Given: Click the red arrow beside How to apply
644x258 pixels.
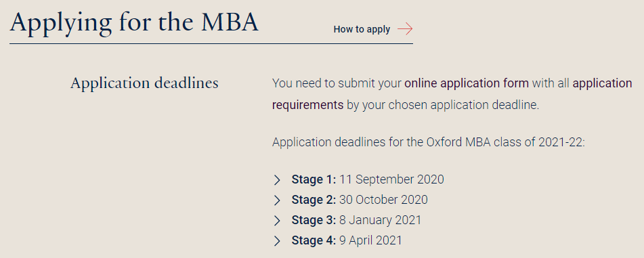Looking at the screenshot, I should (x=405, y=29).
